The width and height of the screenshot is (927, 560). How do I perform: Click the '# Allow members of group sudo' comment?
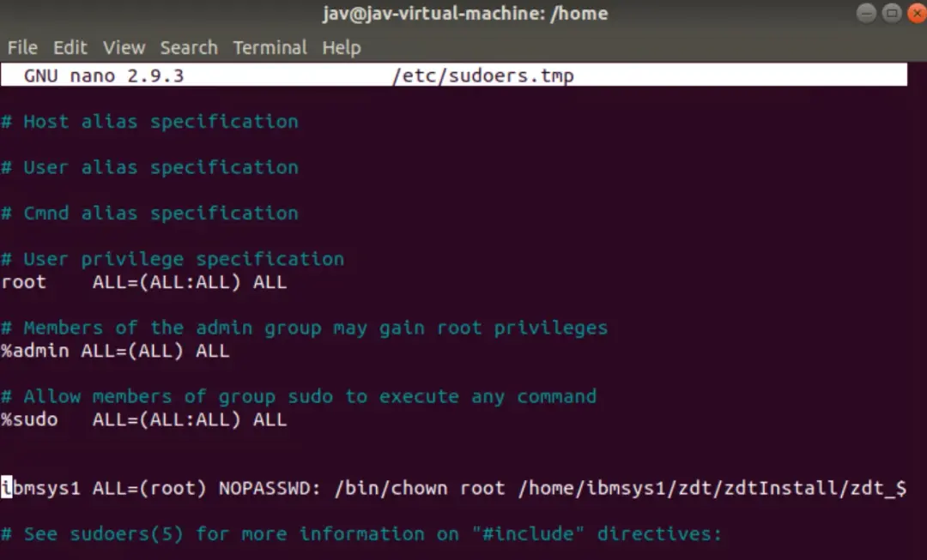pos(299,397)
